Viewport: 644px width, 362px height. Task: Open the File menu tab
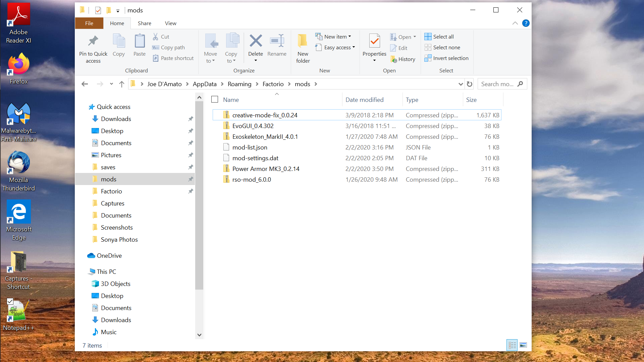pyautogui.click(x=89, y=23)
